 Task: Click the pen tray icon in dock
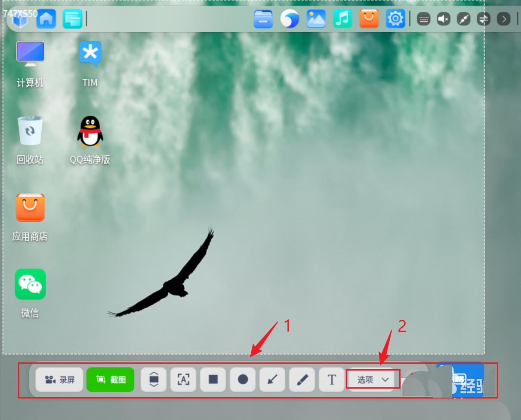(x=463, y=19)
